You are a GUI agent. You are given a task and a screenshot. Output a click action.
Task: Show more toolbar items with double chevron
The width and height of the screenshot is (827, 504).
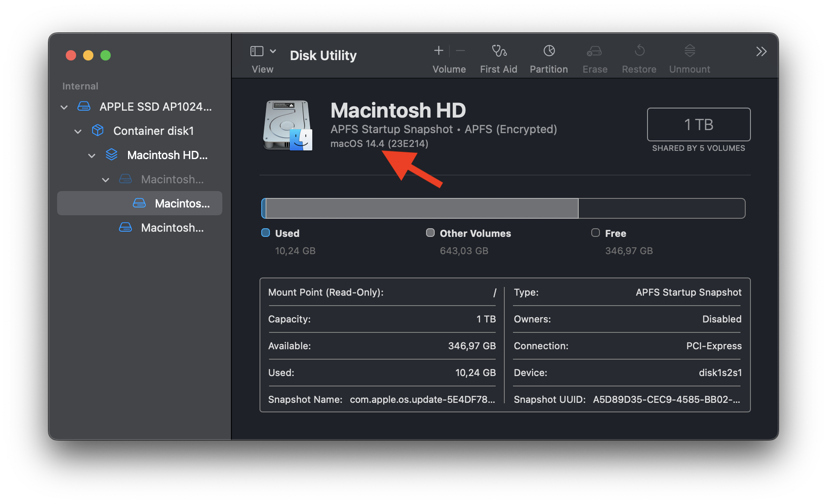[x=761, y=52]
